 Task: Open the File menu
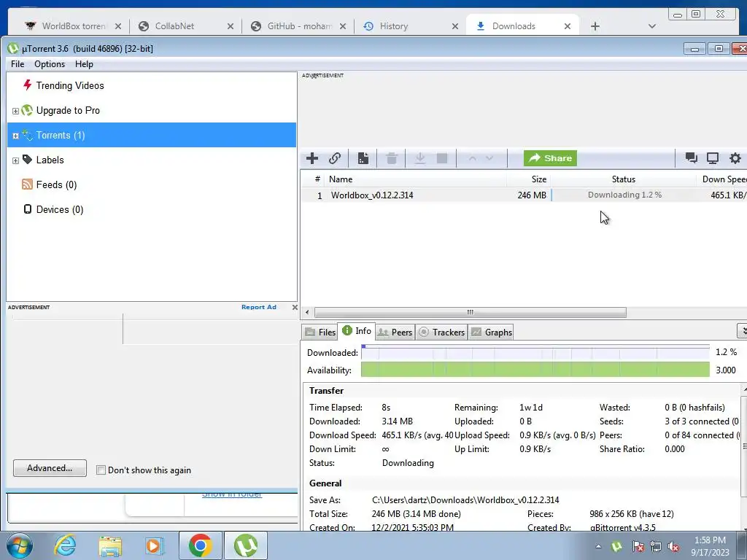coord(18,64)
